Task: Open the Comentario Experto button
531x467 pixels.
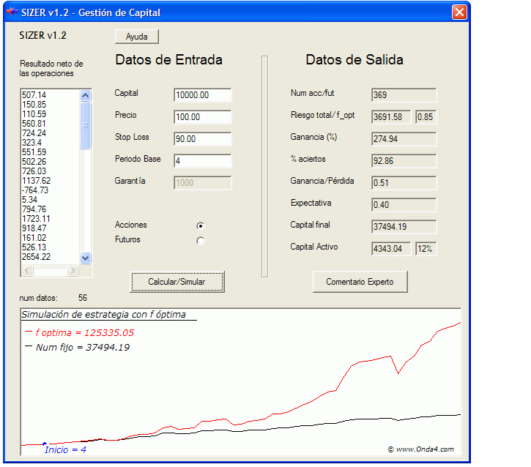Action: pyautogui.click(x=360, y=282)
